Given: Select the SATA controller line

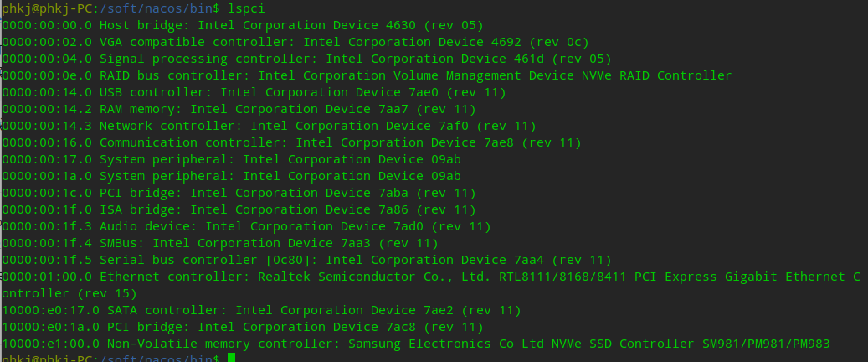Looking at the screenshot, I should click(261, 310).
